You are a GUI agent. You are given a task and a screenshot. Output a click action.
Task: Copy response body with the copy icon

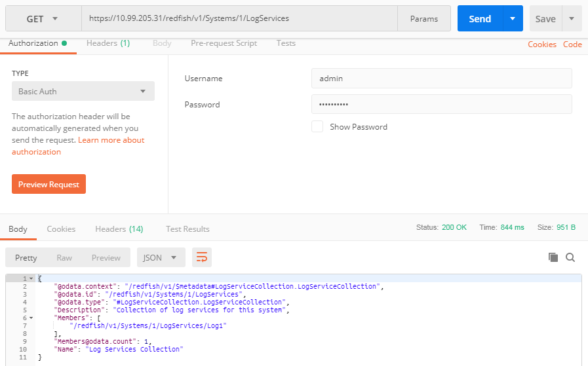point(553,257)
